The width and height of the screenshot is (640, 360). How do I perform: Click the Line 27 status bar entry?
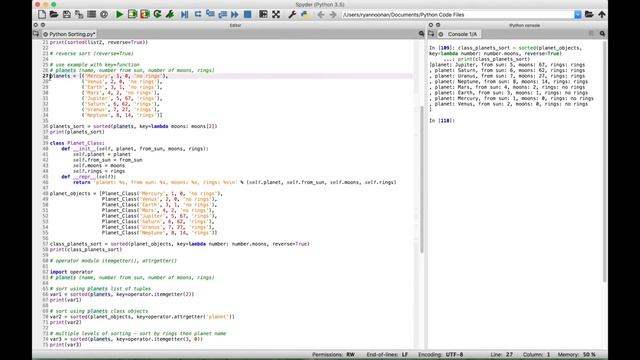pos(502,355)
